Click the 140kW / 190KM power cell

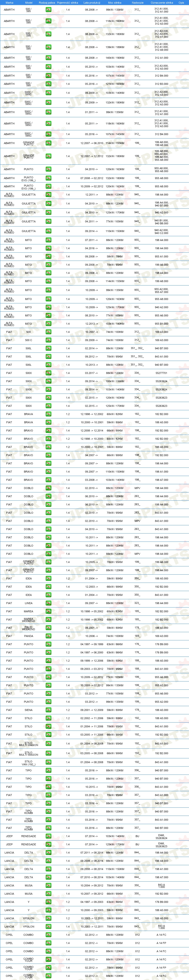(x=115, y=58)
